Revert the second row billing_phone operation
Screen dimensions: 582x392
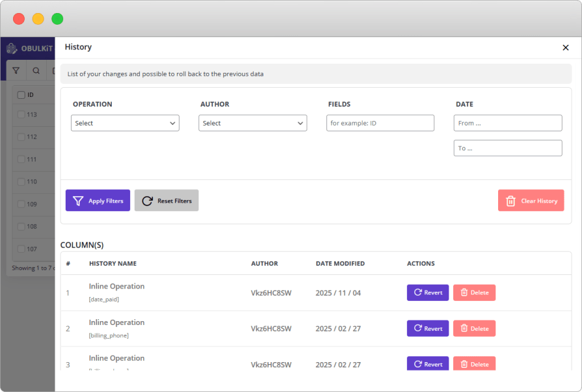427,328
